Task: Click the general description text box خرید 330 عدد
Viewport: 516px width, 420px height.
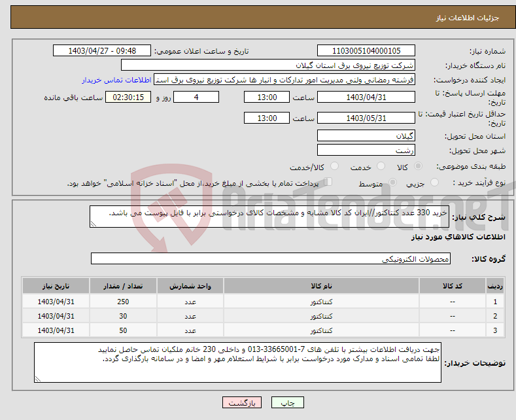Action: (269, 217)
